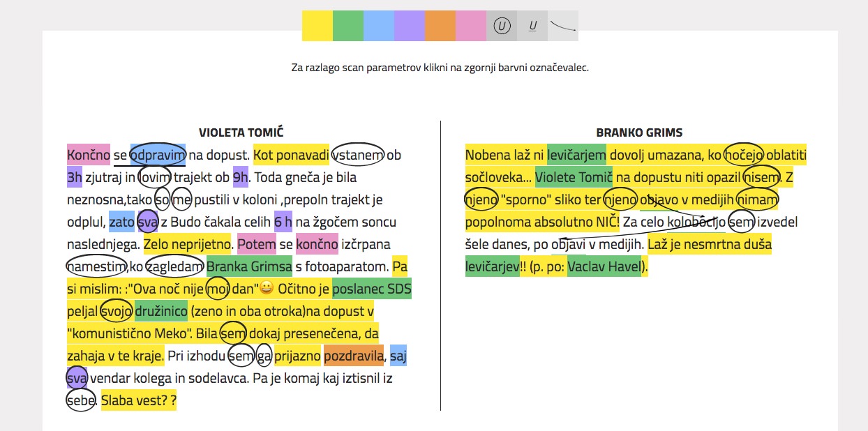The width and height of the screenshot is (868, 431).
Task: Click the circled word 'lovim'
Action: [x=154, y=177]
